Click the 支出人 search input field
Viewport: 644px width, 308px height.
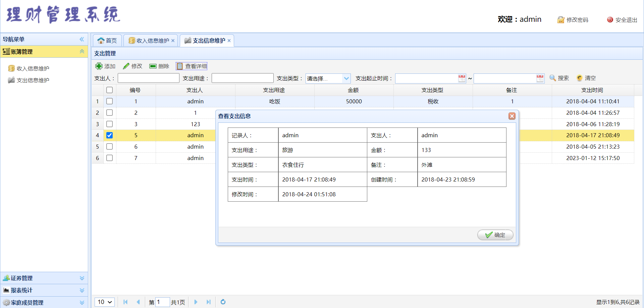[x=149, y=78]
